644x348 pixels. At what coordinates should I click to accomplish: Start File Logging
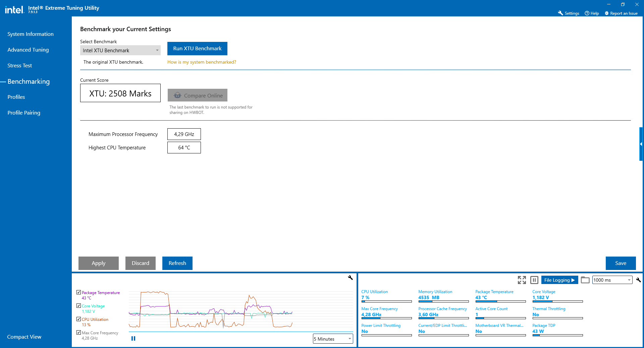559,280
